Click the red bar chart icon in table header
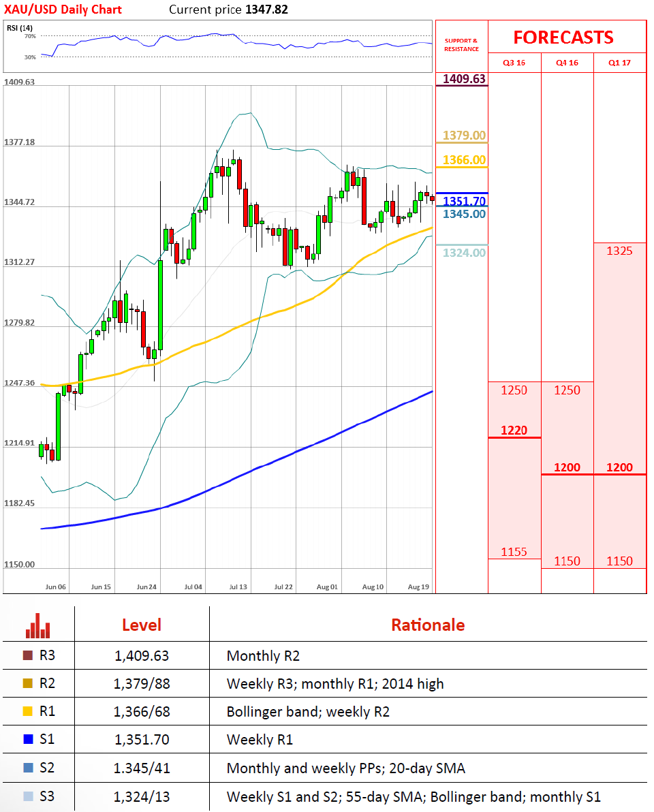 coord(37,625)
